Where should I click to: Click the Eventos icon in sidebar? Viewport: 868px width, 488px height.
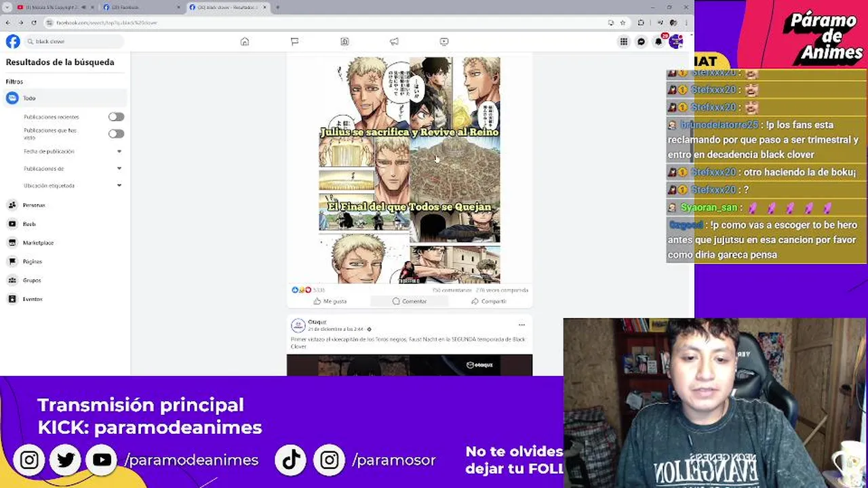12,299
